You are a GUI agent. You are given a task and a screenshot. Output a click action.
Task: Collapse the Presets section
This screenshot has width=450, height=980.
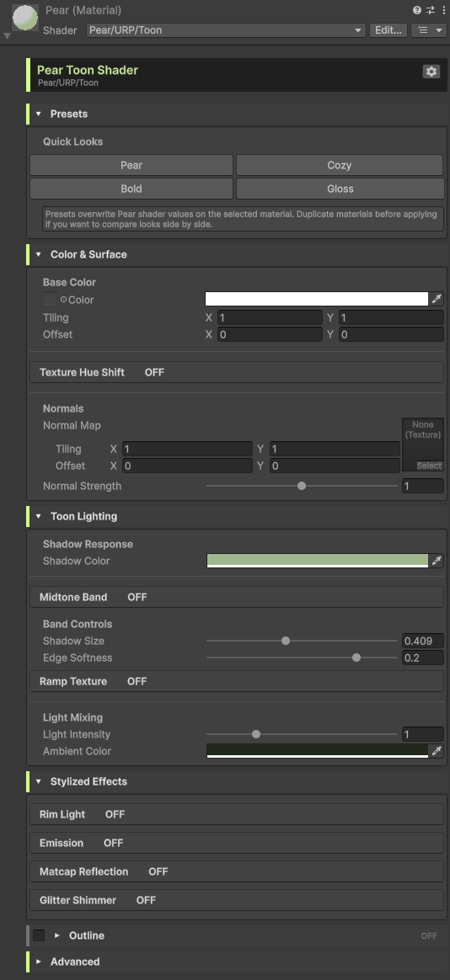[x=38, y=114]
